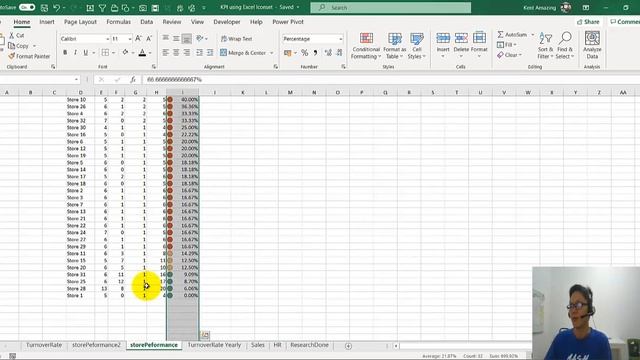This screenshot has width=640, height=360.
Task: Click the Increase Decimal icon
Action: 328,53
